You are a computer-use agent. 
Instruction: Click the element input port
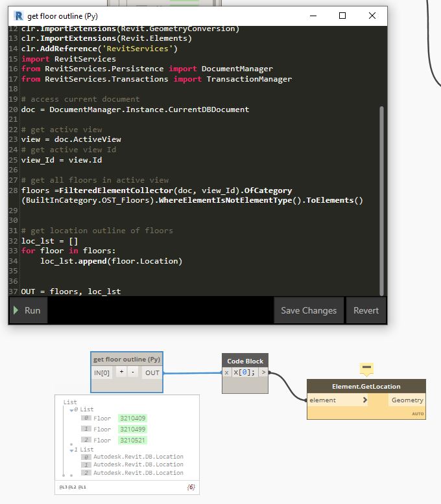(337, 400)
